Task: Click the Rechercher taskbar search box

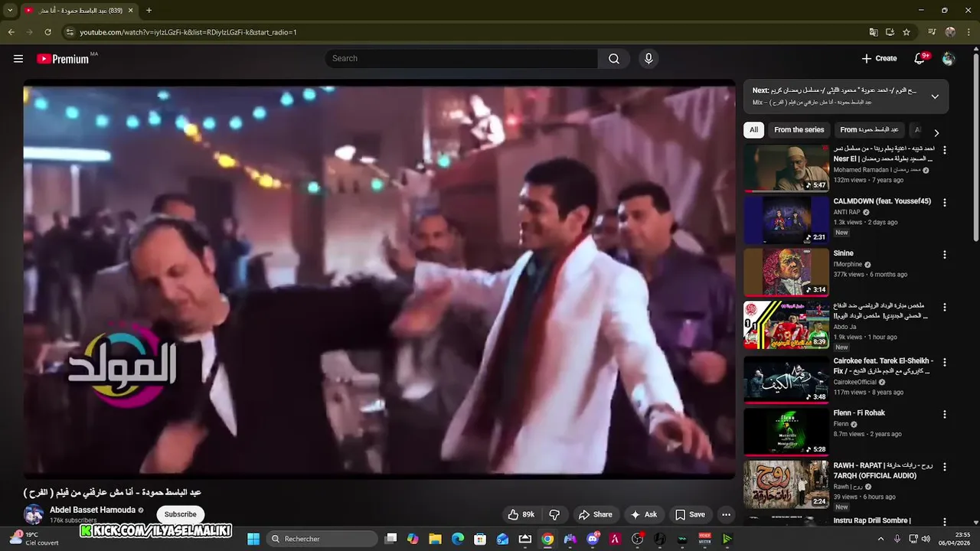Action: pyautogui.click(x=322, y=539)
